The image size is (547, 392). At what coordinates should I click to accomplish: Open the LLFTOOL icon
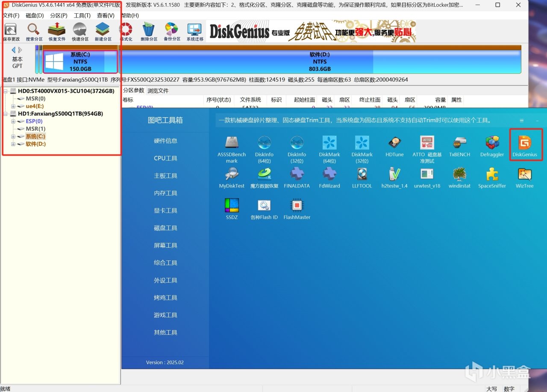[x=362, y=178]
